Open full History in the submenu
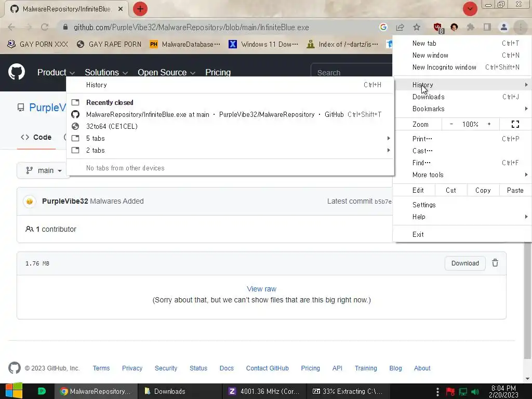The width and height of the screenshot is (532, 399). point(230,85)
